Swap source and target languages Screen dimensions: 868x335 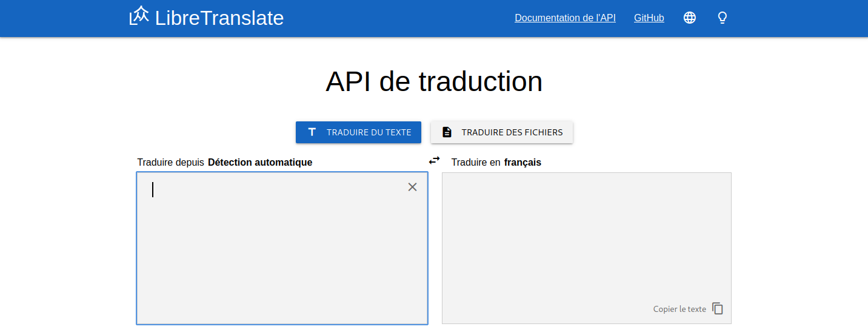point(435,160)
